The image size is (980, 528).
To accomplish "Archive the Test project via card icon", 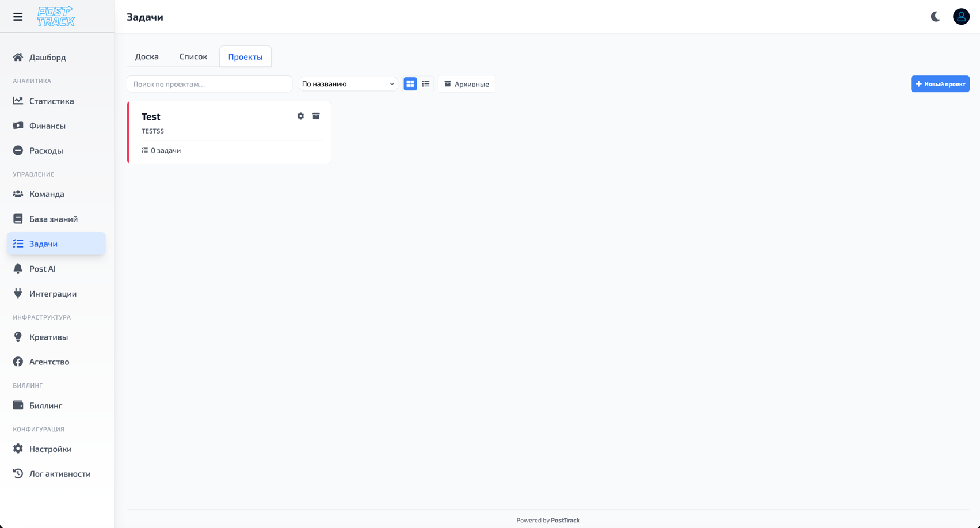I will (316, 116).
